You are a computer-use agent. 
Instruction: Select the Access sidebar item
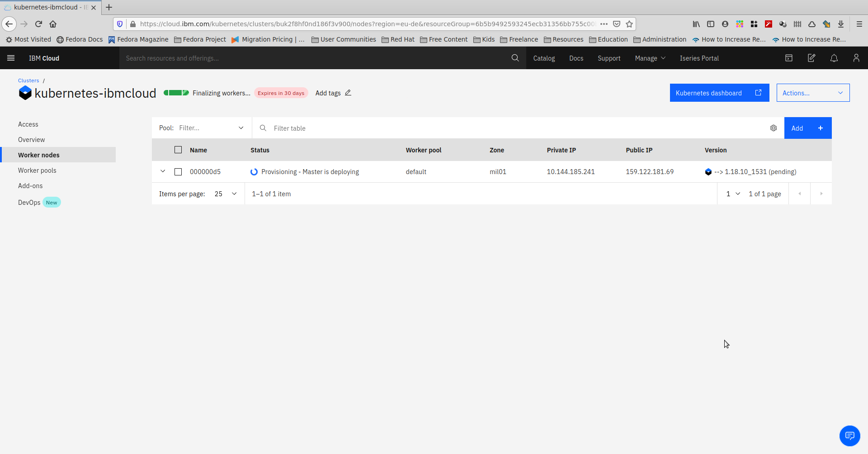(28, 124)
